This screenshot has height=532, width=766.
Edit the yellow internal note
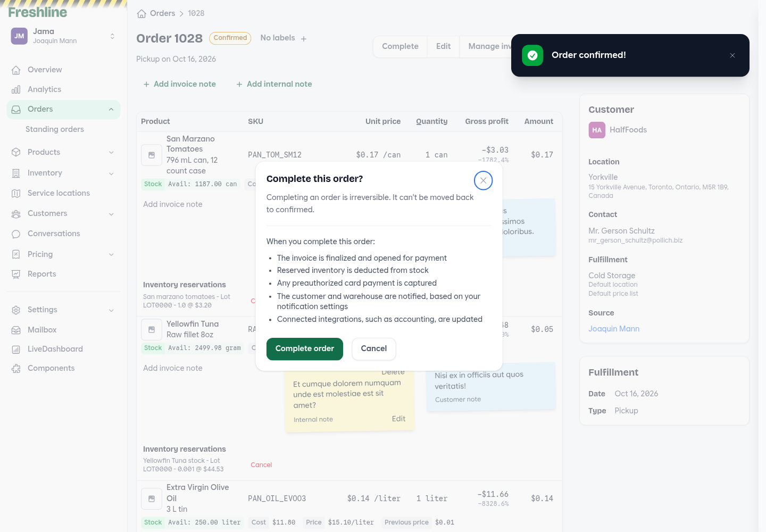[398, 419]
